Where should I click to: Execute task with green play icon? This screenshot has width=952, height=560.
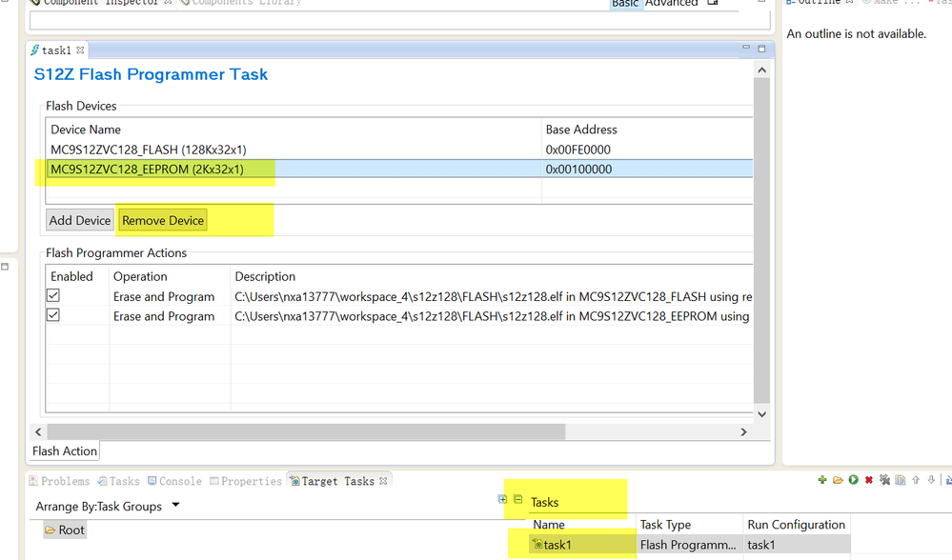tap(854, 480)
